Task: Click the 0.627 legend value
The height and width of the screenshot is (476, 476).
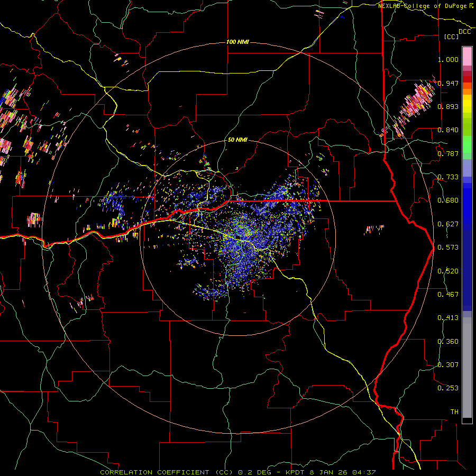Action: point(448,224)
